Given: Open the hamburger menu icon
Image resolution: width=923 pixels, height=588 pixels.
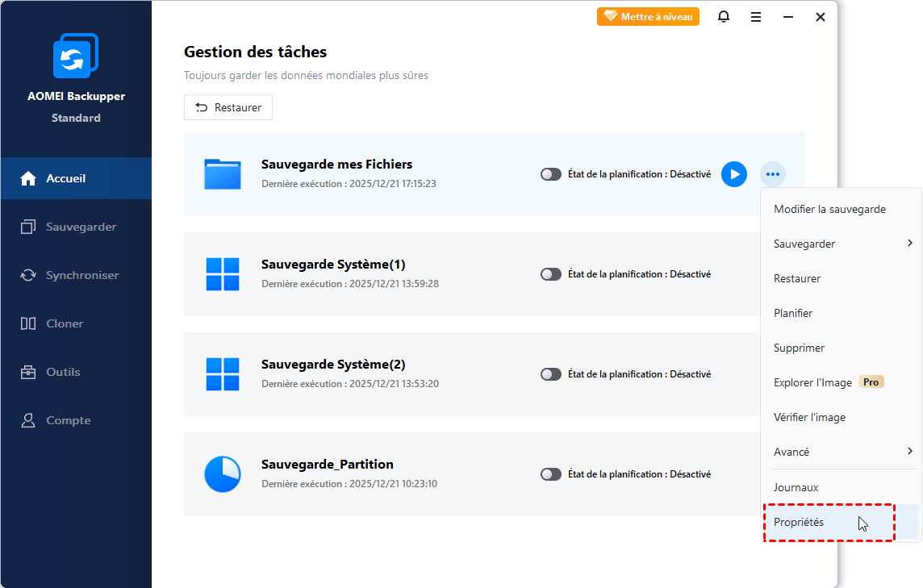Looking at the screenshot, I should coord(756,17).
